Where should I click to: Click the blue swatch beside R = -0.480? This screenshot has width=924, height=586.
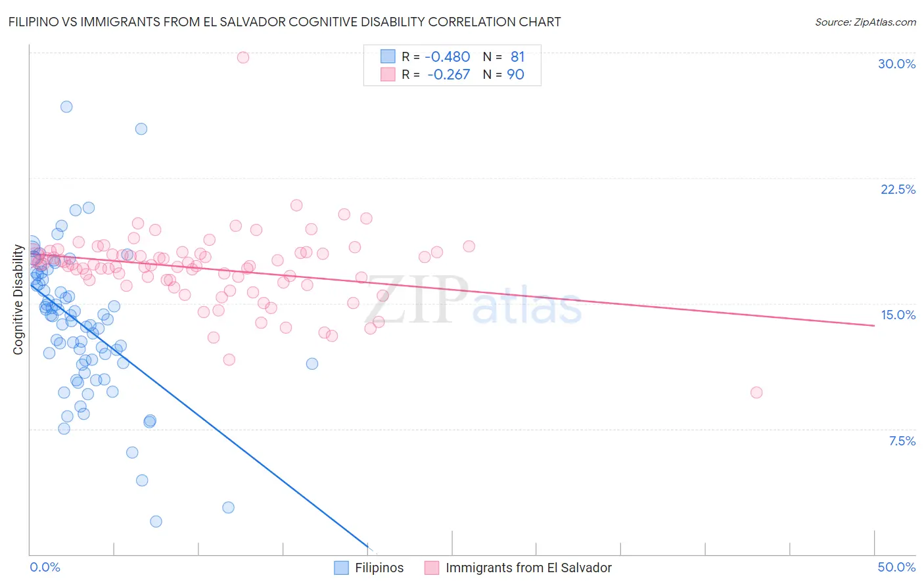coord(388,57)
